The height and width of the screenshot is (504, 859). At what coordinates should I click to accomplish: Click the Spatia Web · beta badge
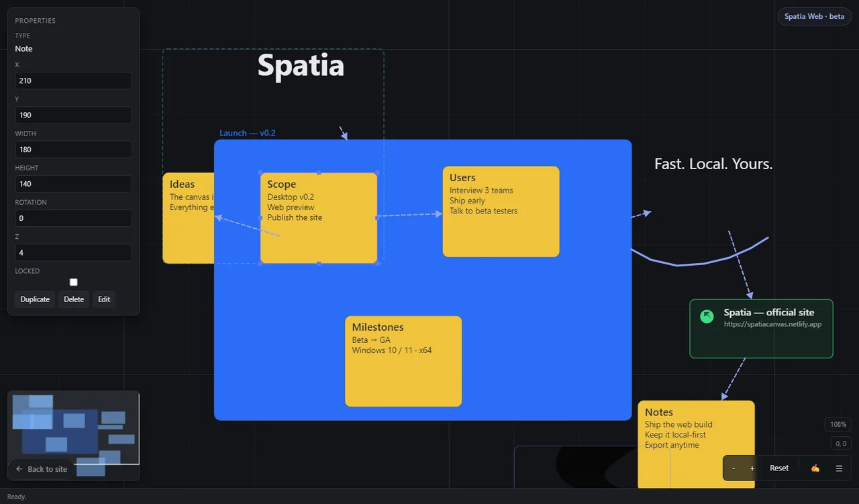click(x=815, y=16)
